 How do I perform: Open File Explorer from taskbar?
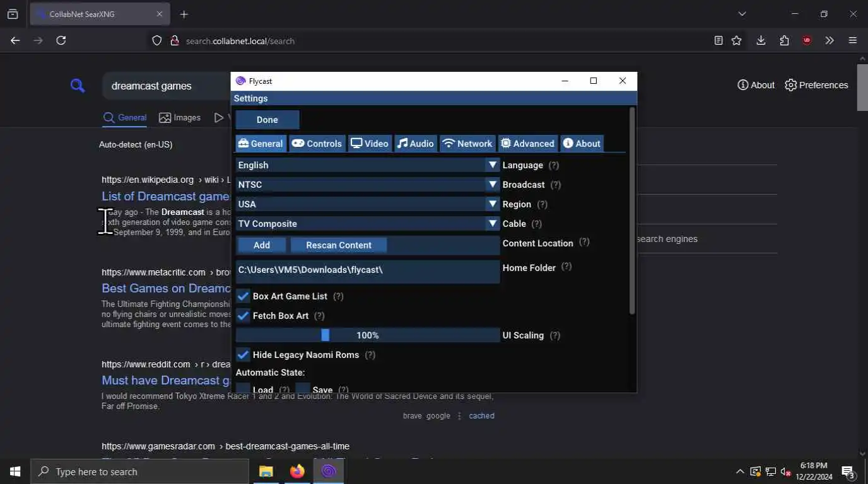point(266,471)
